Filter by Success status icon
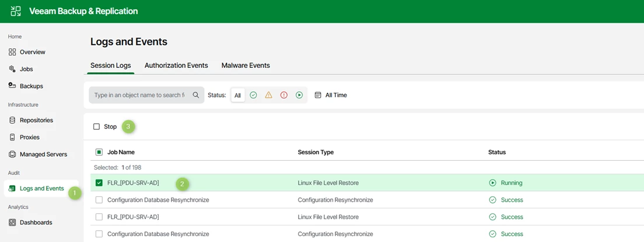 coord(253,95)
